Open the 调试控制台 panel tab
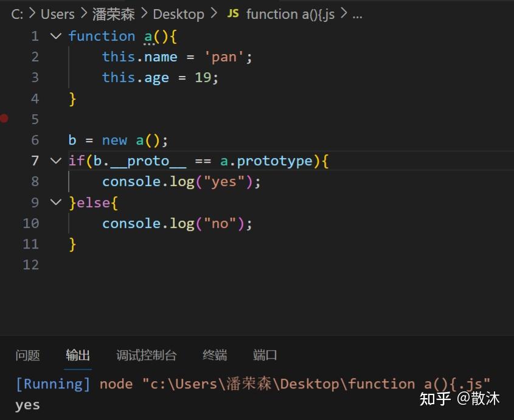The image size is (514, 420). 146,356
